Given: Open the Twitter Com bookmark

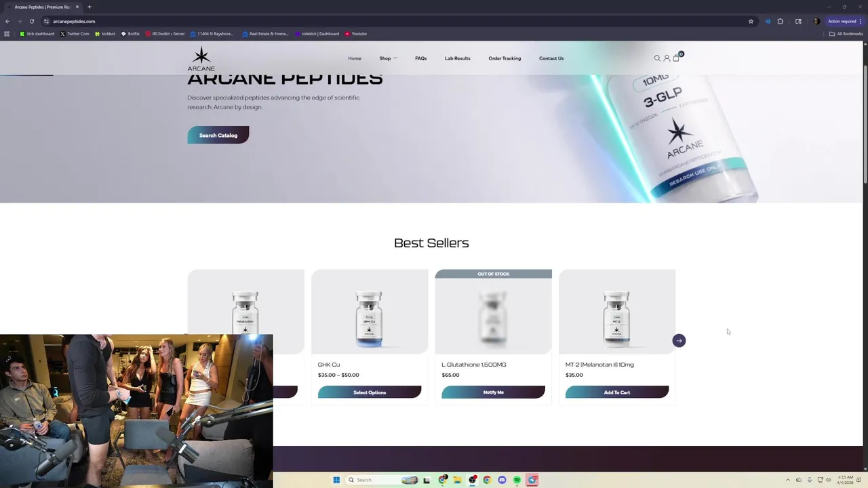Looking at the screenshot, I should coord(75,34).
